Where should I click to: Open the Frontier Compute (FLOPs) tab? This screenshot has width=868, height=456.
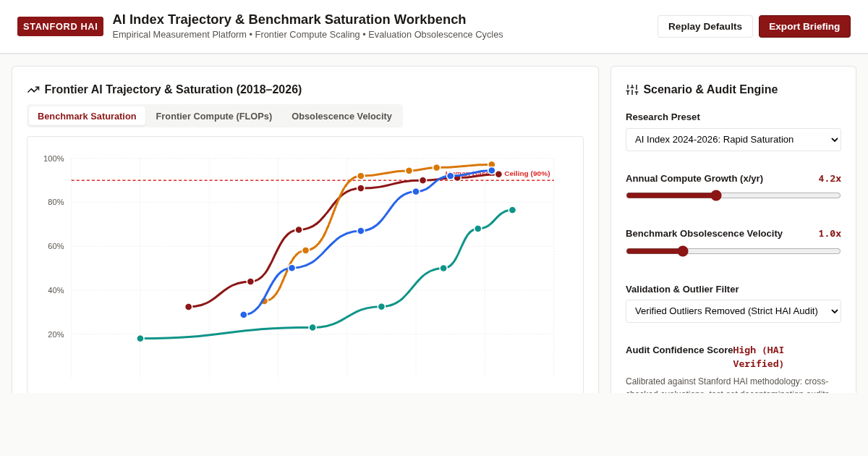(214, 116)
